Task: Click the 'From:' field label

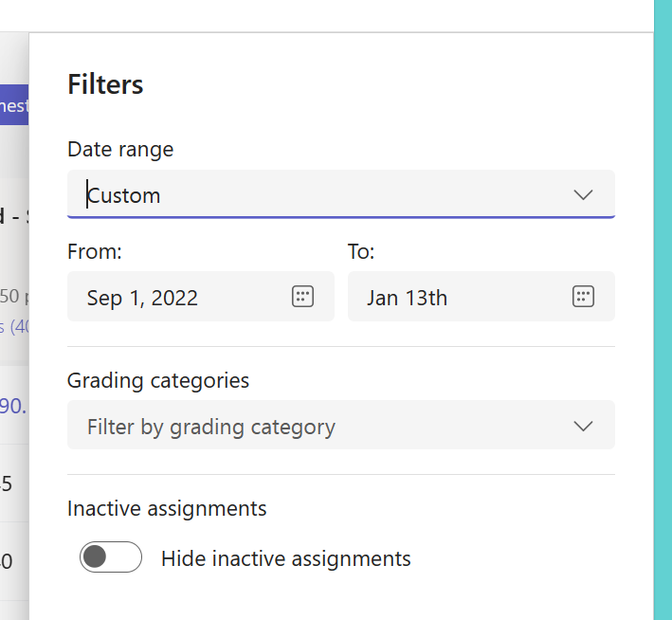Action: [95, 251]
